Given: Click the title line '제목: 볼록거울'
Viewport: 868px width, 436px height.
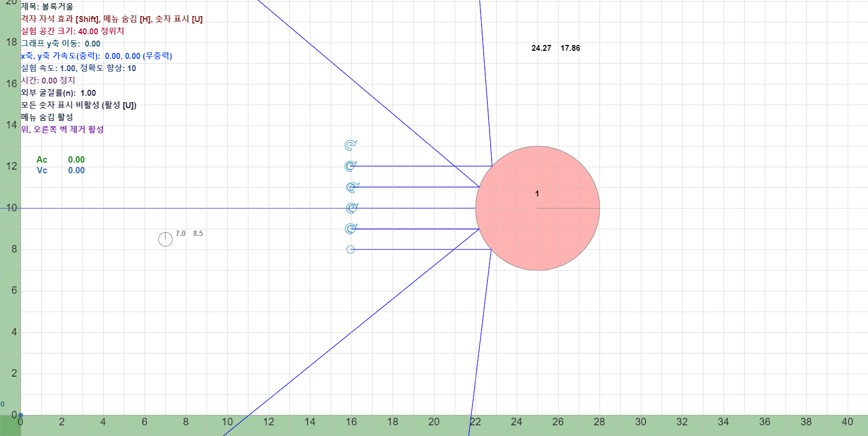Looking at the screenshot, I should (47, 6).
